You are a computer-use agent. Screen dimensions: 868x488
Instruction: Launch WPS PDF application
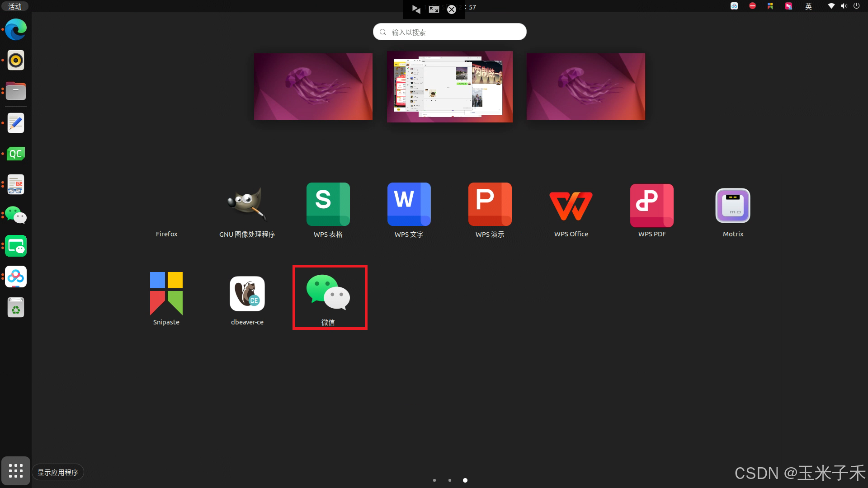click(x=651, y=205)
